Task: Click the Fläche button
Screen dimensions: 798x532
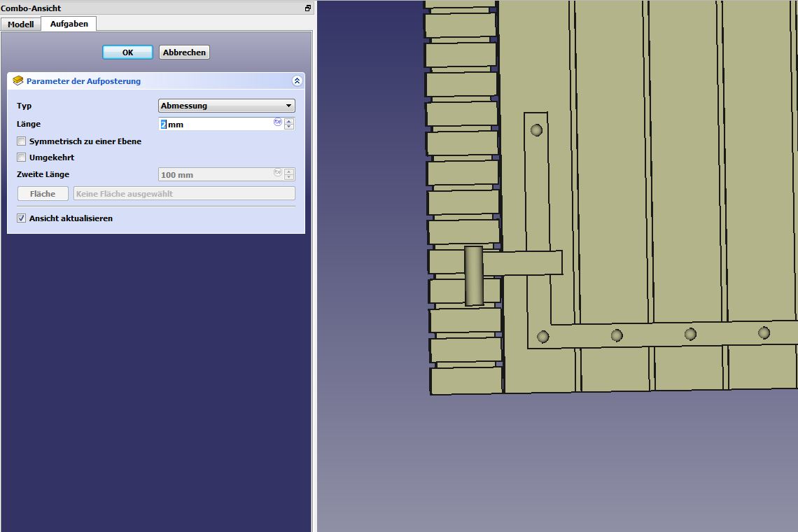Action: click(43, 194)
